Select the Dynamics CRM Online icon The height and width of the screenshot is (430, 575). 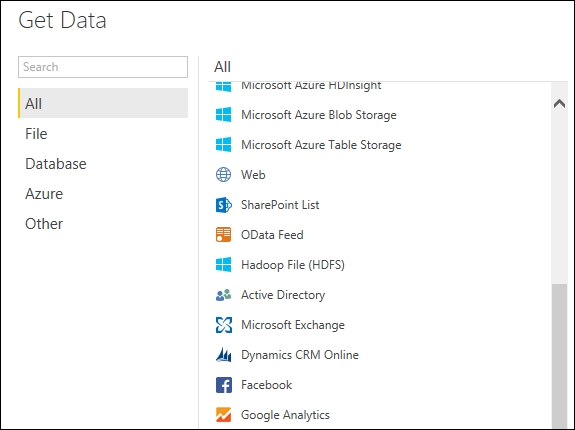click(223, 355)
